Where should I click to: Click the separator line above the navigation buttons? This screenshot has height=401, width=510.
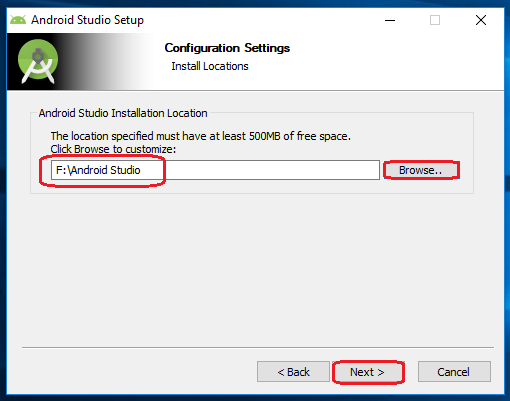click(x=258, y=347)
